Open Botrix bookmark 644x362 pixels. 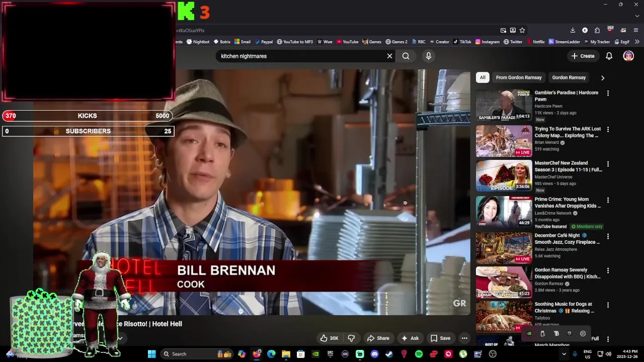tap(222, 42)
